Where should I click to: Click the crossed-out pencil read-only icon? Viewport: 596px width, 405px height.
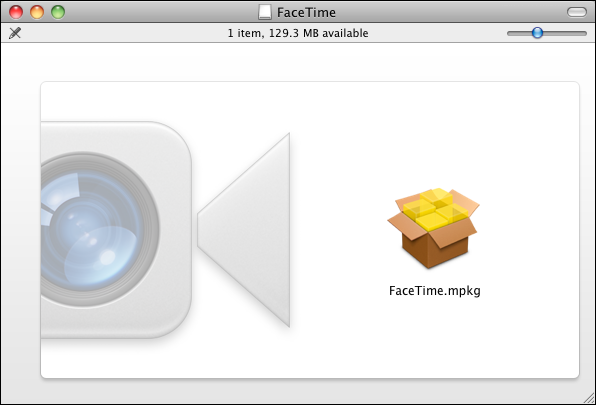[15, 33]
